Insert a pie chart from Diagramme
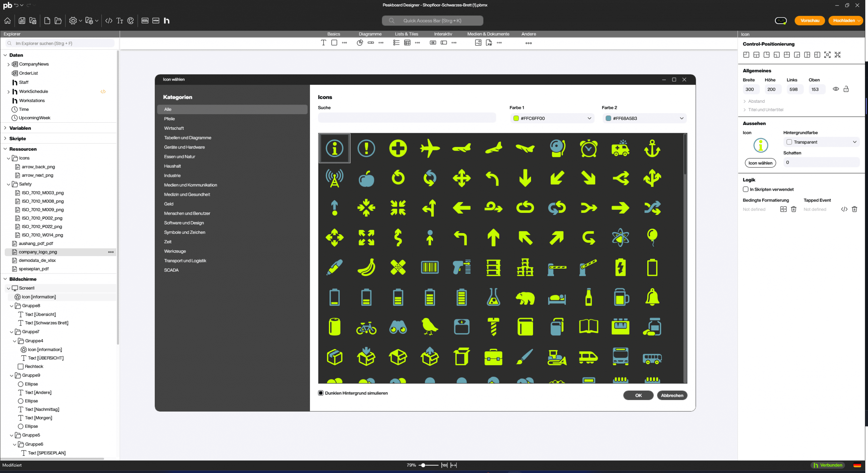The image size is (868, 473). pyautogui.click(x=359, y=43)
